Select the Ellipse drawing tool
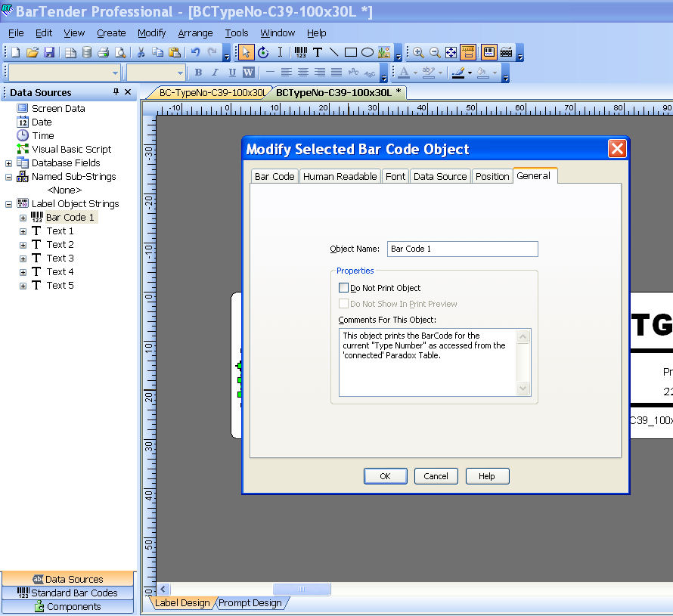Viewport: 673px width, 616px height. pyautogui.click(x=368, y=52)
